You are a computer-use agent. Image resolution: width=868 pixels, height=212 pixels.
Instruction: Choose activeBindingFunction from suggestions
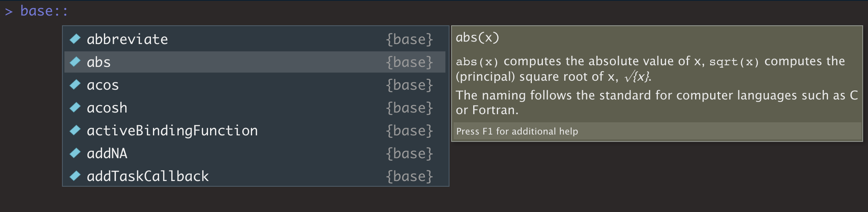click(x=172, y=130)
